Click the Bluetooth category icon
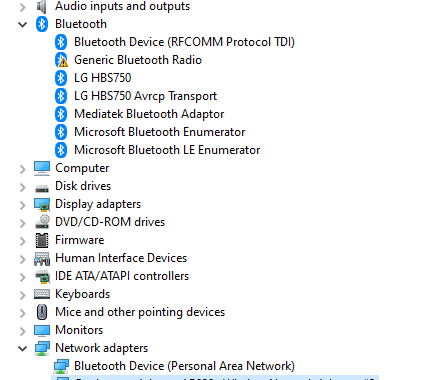This screenshot has height=380, width=436. point(42,24)
